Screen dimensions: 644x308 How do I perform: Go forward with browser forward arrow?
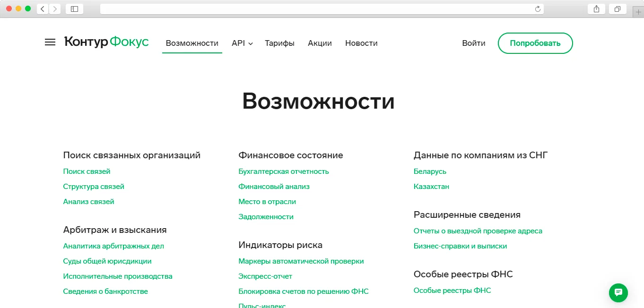point(55,9)
